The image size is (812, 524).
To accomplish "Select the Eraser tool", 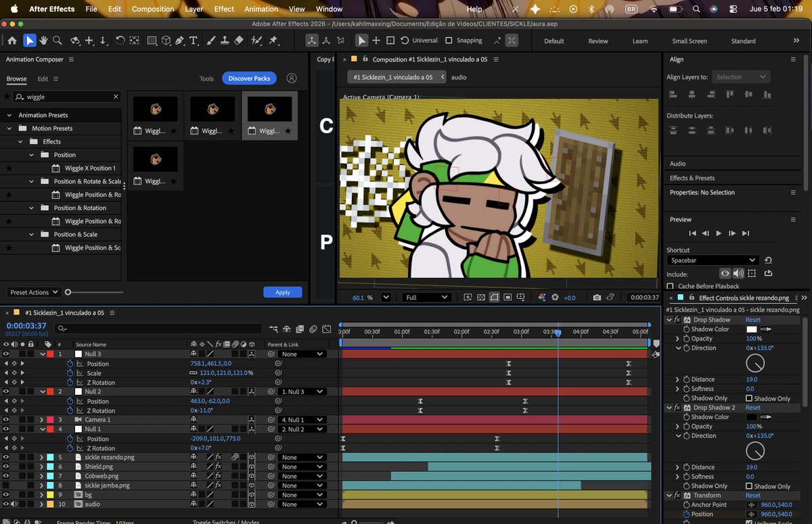I will click(x=238, y=41).
